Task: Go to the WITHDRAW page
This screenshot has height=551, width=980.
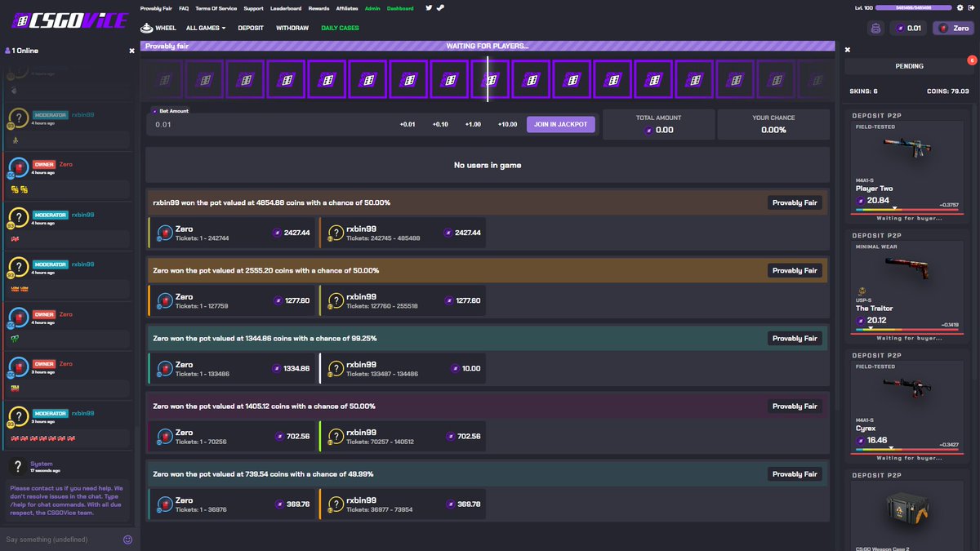Action: pyautogui.click(x=292, y=28)
